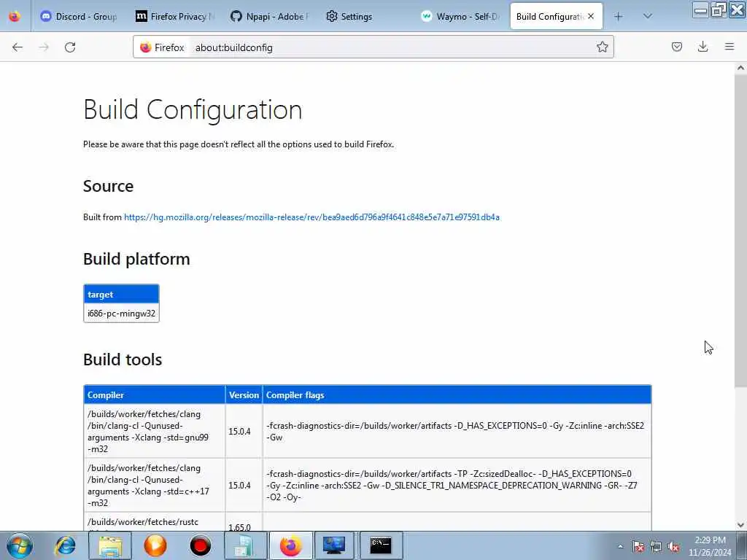Switch to the Npapi - Adobe GitHub tab
Screen dimensions: 747x560
click(x=269, y=16)
